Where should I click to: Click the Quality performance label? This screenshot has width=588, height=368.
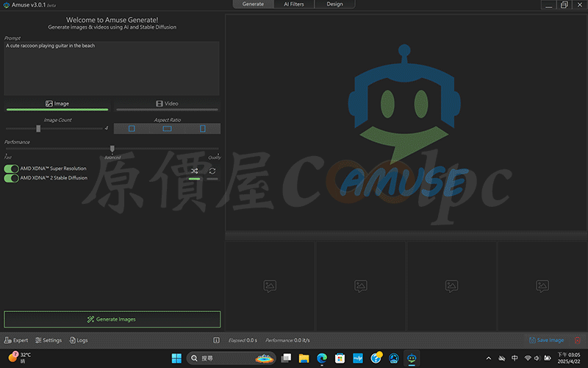215,158
